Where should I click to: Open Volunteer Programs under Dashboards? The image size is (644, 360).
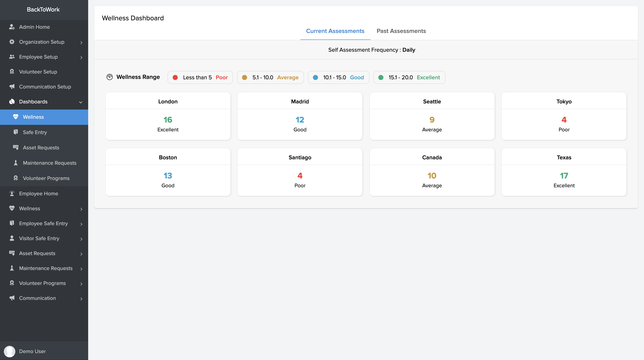(46, 178)
